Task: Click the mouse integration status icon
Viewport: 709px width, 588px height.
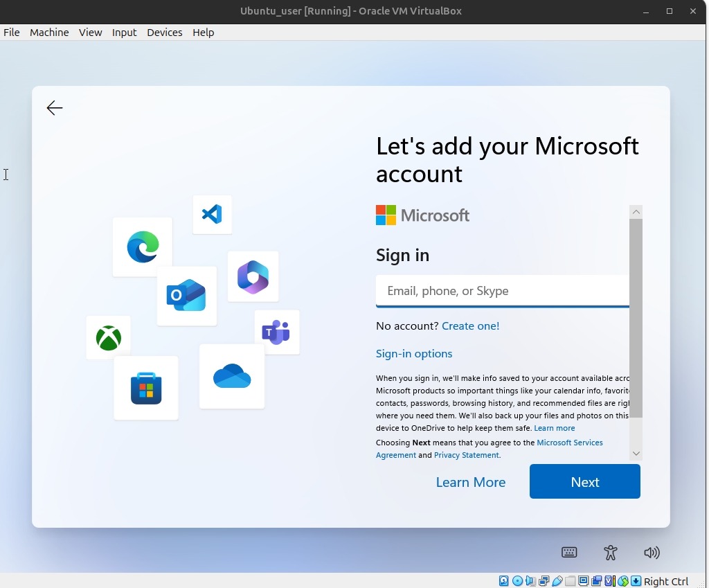Action: pos(623,581)
